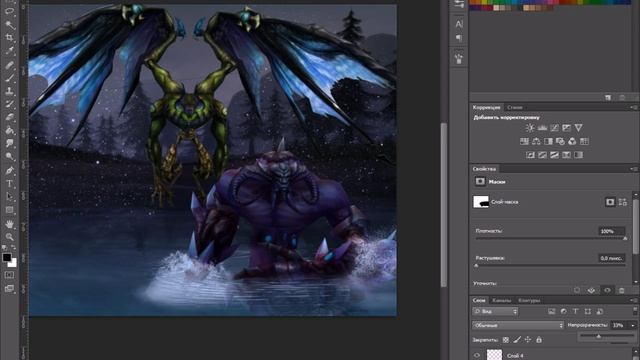Add a Black & White adjustment
The image size is (640, 360).
(x=548, y=141)
